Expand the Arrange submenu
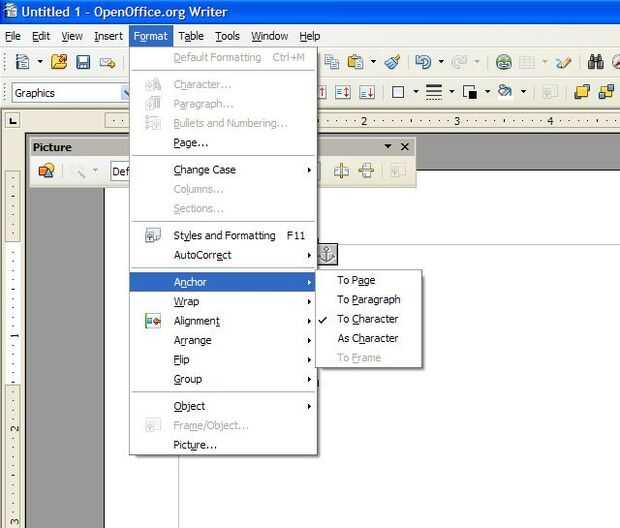The height and width of the screenshot is (528, 620). [x=223, y=340]
